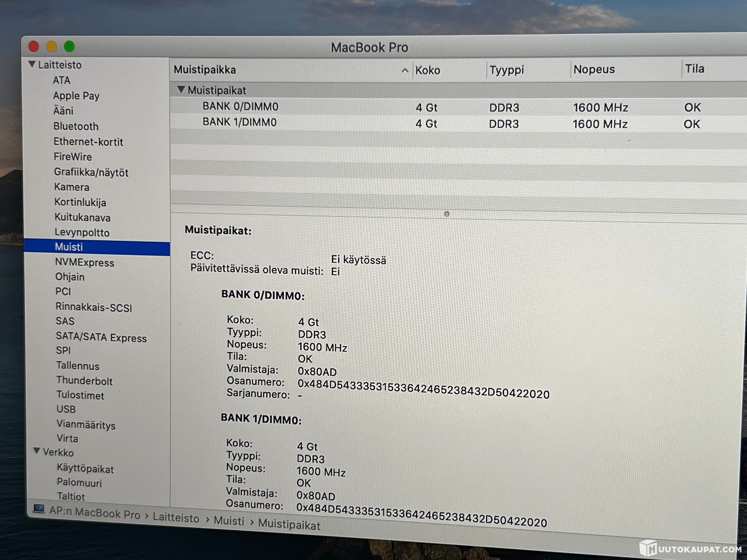
Task: Sort table by Muistipaikka column header
Action: pos(205,70)
